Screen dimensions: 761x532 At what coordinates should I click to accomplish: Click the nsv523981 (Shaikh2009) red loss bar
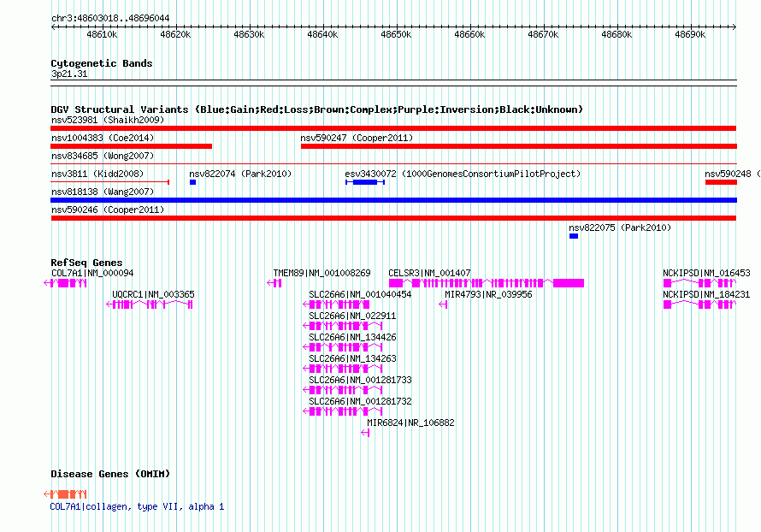coord(393,128)
